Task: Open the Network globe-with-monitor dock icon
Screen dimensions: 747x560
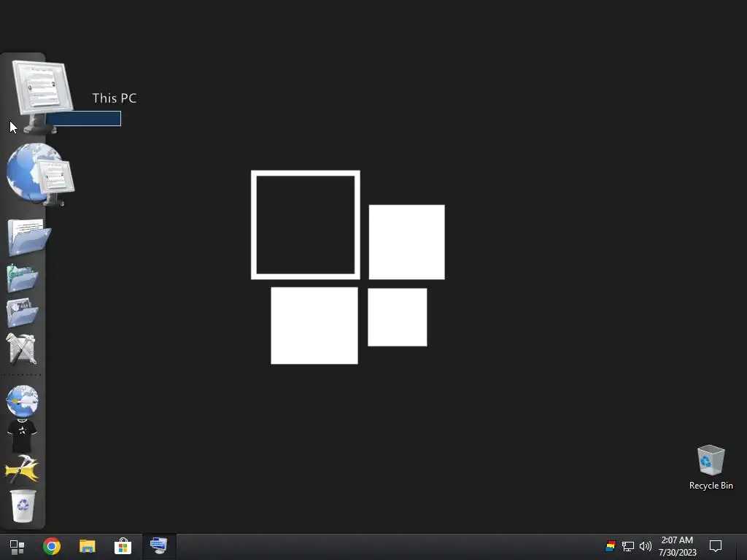Action: [41, 174]
